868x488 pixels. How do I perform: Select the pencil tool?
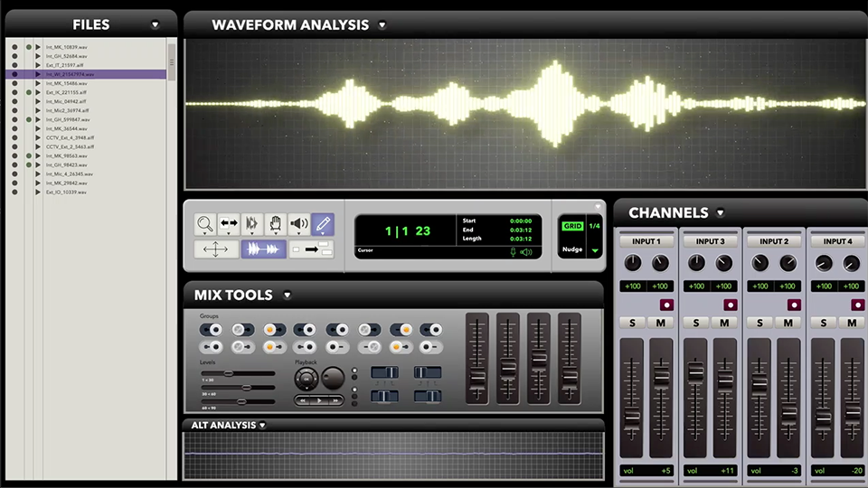tap(322, 223)
